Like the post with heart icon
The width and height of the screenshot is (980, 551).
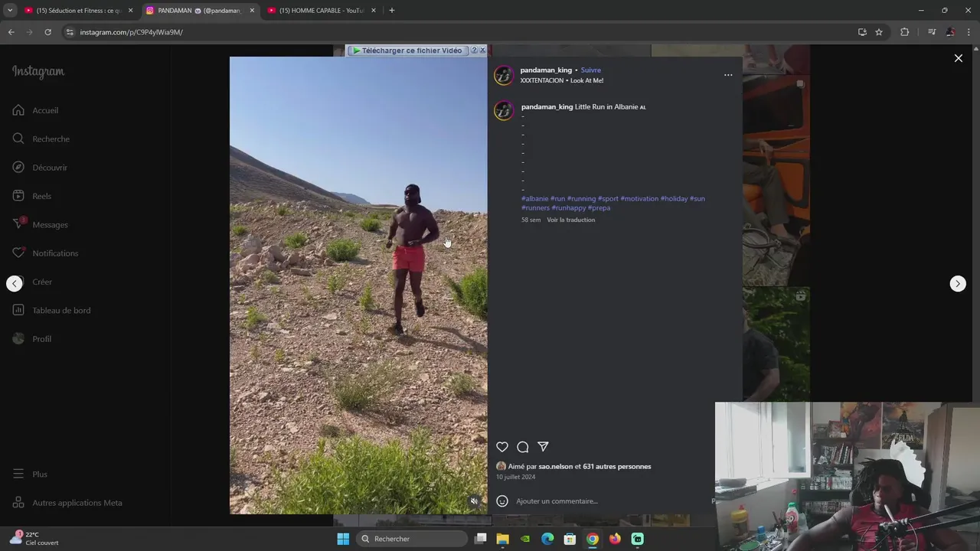502,447
